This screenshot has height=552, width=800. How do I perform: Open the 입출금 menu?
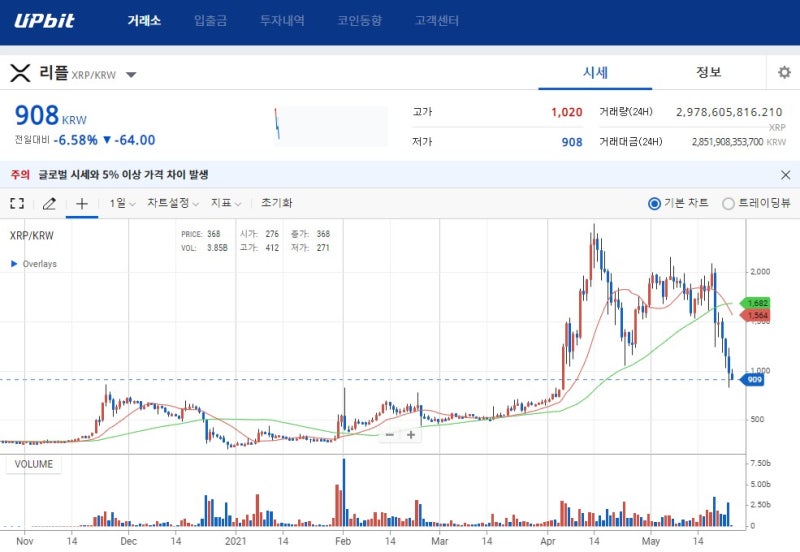click(210, 20)
